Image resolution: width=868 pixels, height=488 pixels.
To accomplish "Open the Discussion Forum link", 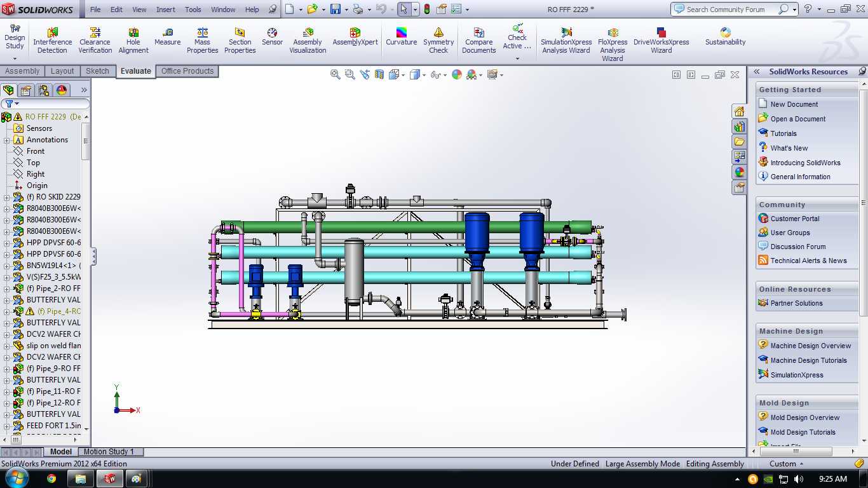I will 798,247.
